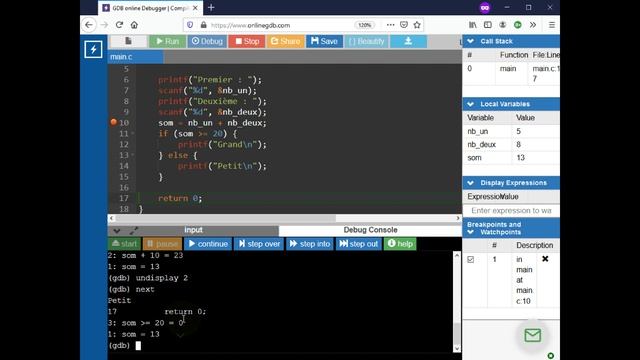The image size is (640, 360).
Task: Click the editor scroll right arrow
Action: 458,218
